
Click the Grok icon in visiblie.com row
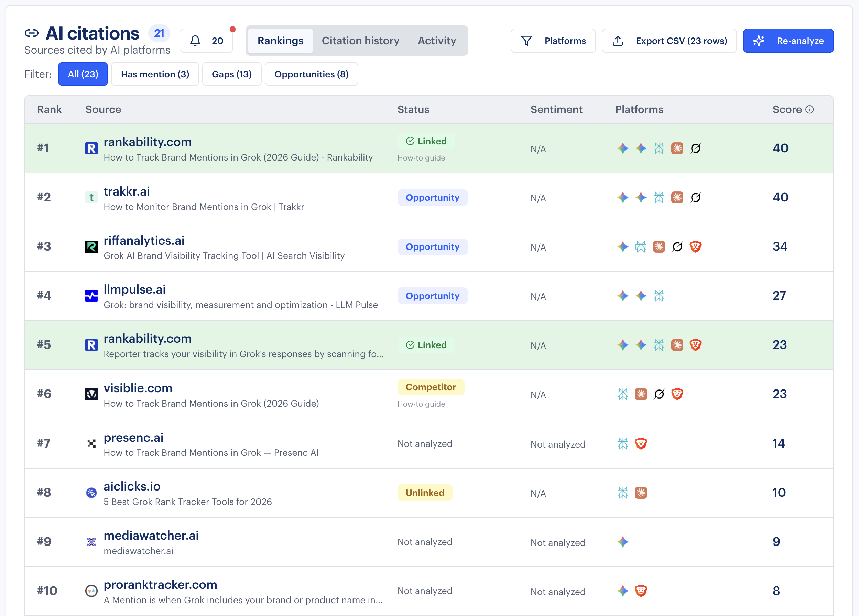tap(659, 394)
